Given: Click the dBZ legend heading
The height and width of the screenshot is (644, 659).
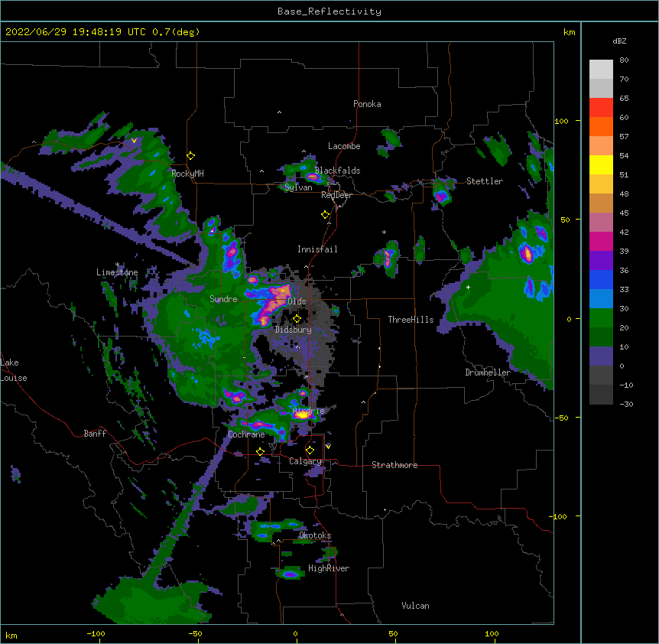Looking at the screenshot, I should (x=619, y=41).
